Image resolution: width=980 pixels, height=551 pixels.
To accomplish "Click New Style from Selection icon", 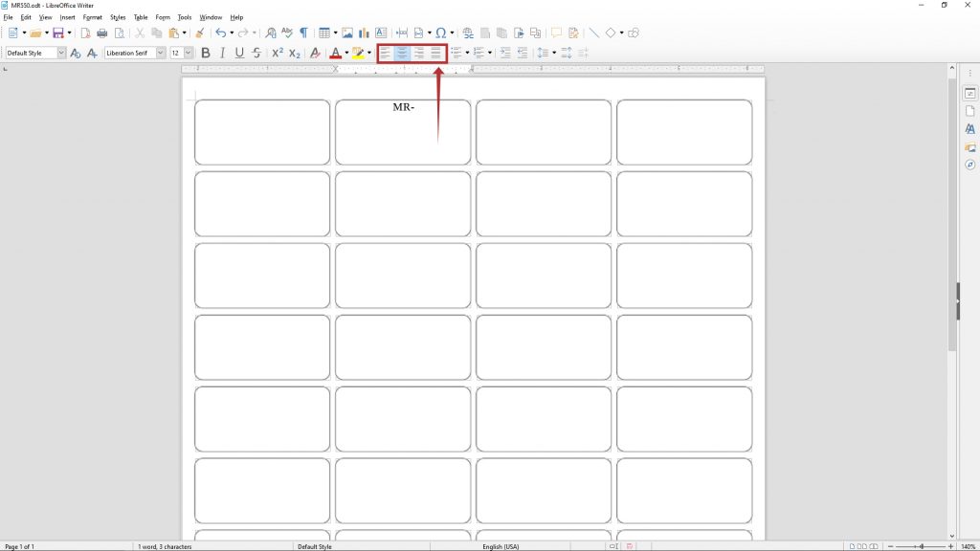I will point(92,54).
